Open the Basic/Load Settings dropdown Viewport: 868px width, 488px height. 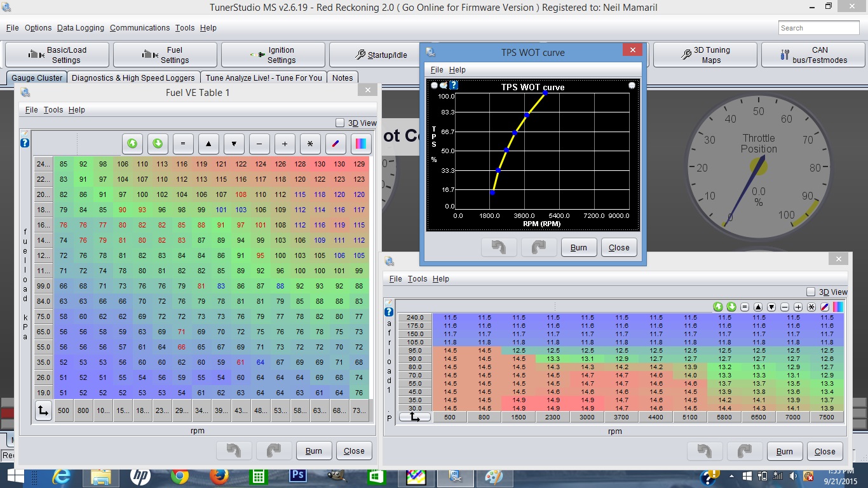point(57,55)
